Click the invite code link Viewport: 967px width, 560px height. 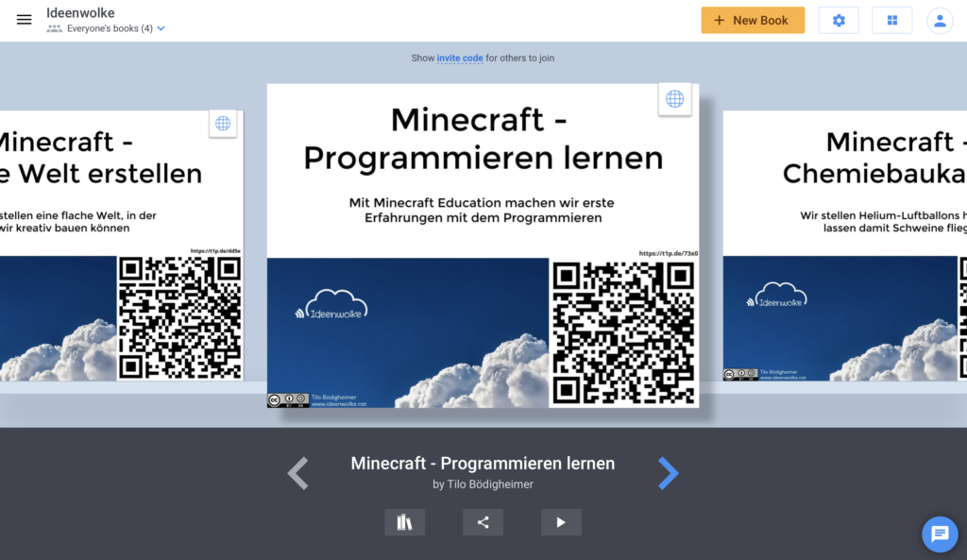[x=460, y=58]
